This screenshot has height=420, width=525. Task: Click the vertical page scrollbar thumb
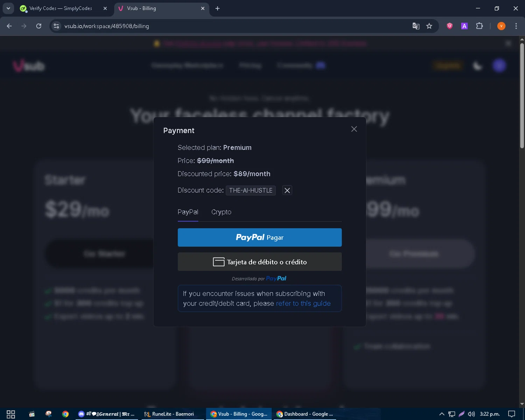pyautogui.click(x=522, y=95)
